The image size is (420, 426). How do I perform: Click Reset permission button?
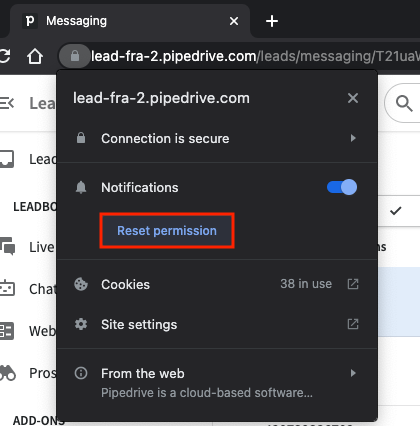click(167, 231)
